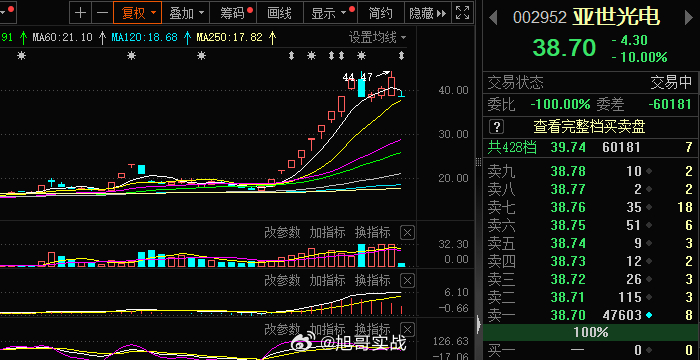Click the 共428档 summary row
The image size is (700, 360).
point(591,147)
